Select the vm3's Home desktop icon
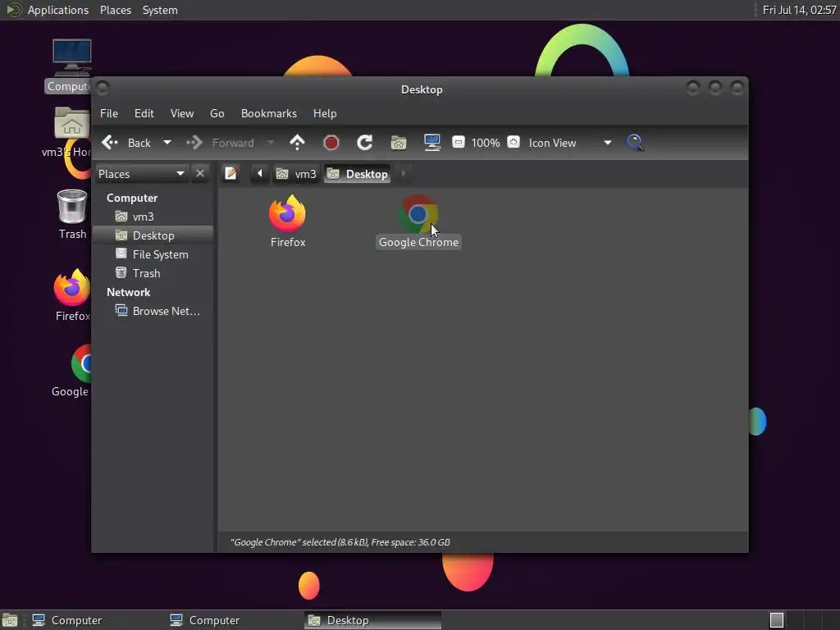Screen dimensions: 840x630 pyautogui.click(x=71, y=123)
